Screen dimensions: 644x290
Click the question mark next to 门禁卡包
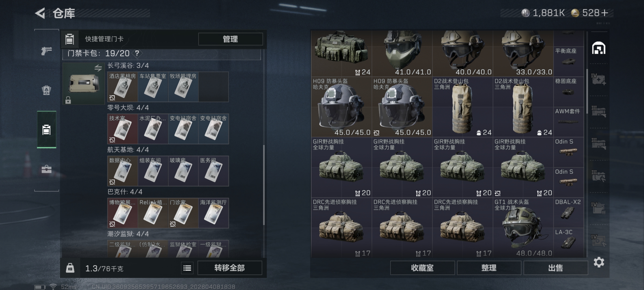(x=137, y=53)
